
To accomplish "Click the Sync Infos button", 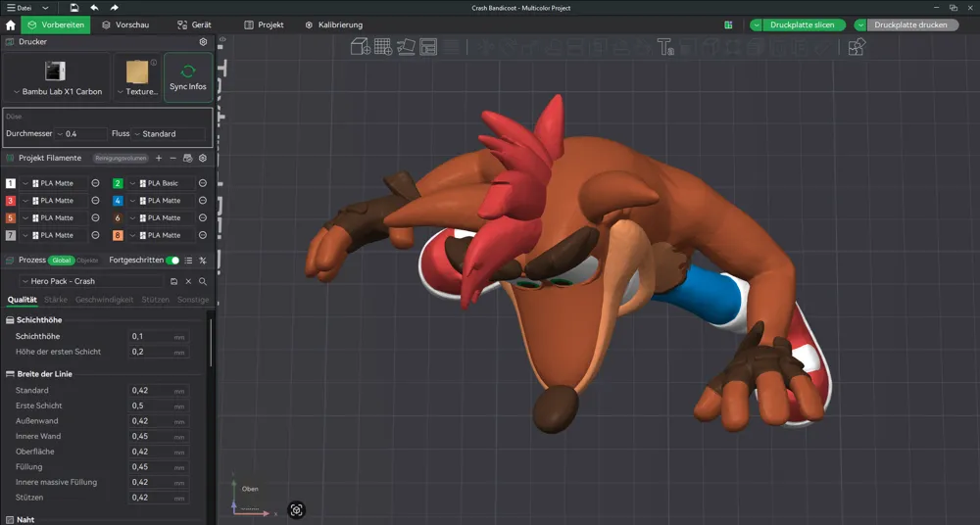I will point(188,77).
